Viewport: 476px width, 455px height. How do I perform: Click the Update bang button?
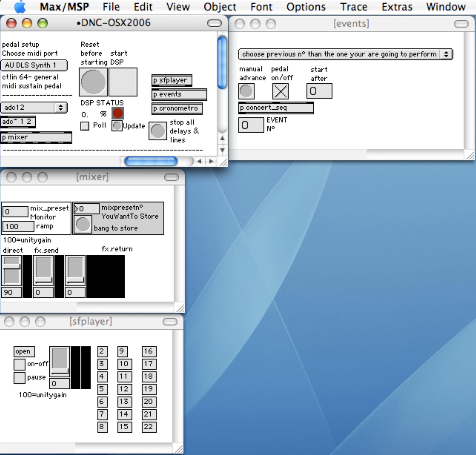click(117, 126)
